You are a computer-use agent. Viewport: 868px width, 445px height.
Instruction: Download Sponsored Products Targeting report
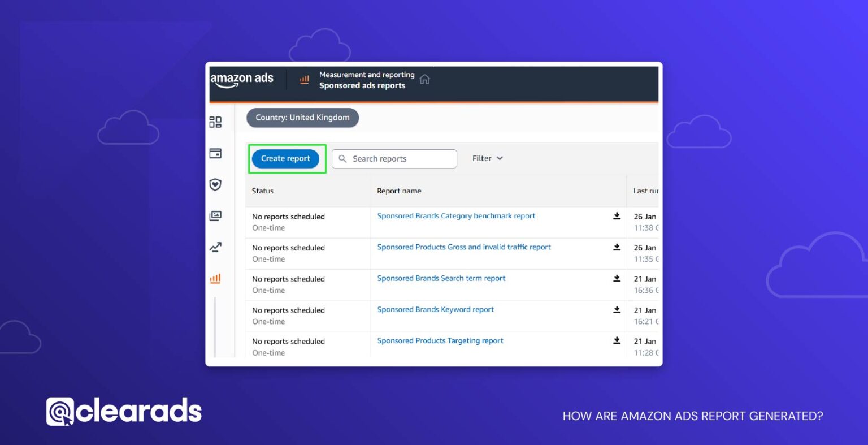pyautogui.click(x=617, y=340)
